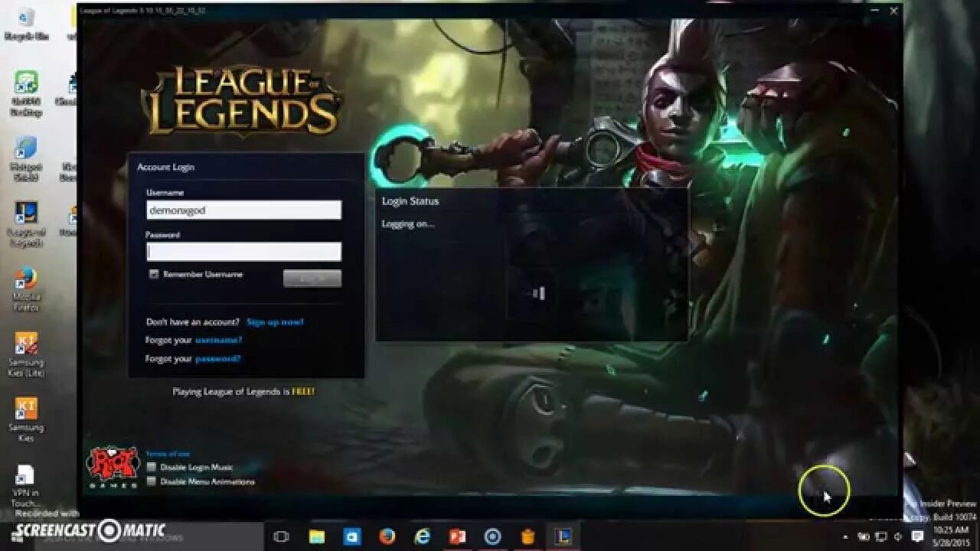980x551 pixels.
Task: Select the League of Legends taskbar button
Action: 563,536
